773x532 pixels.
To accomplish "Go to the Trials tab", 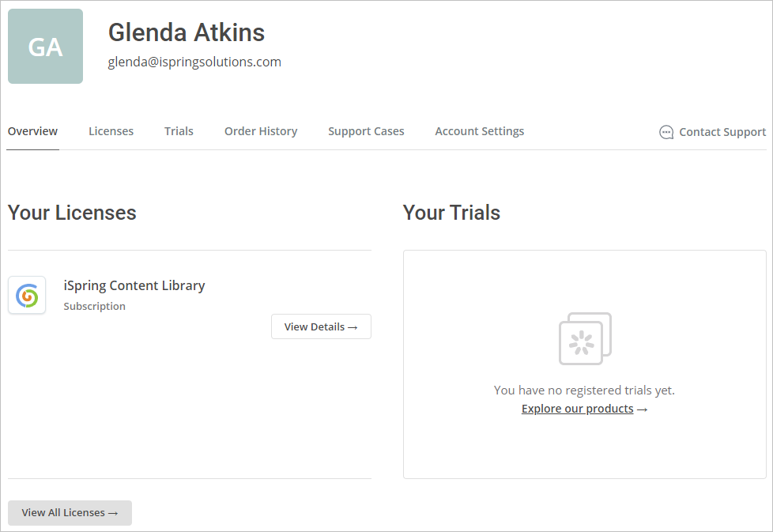I will point(179,131).
